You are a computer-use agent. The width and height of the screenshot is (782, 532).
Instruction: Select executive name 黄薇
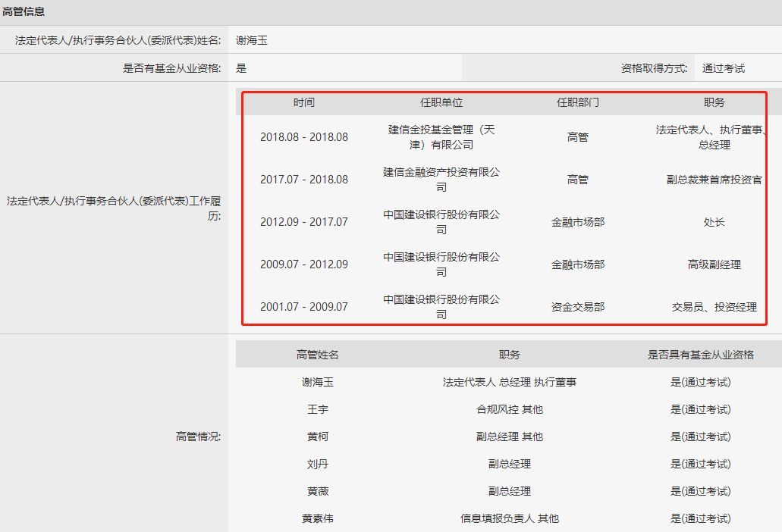tap(318, 491)
